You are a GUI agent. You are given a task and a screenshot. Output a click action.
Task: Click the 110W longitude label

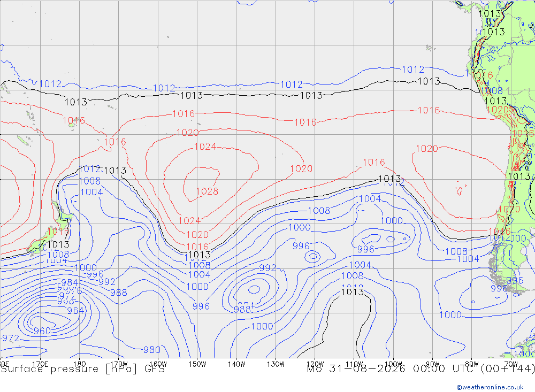(354, 364)
